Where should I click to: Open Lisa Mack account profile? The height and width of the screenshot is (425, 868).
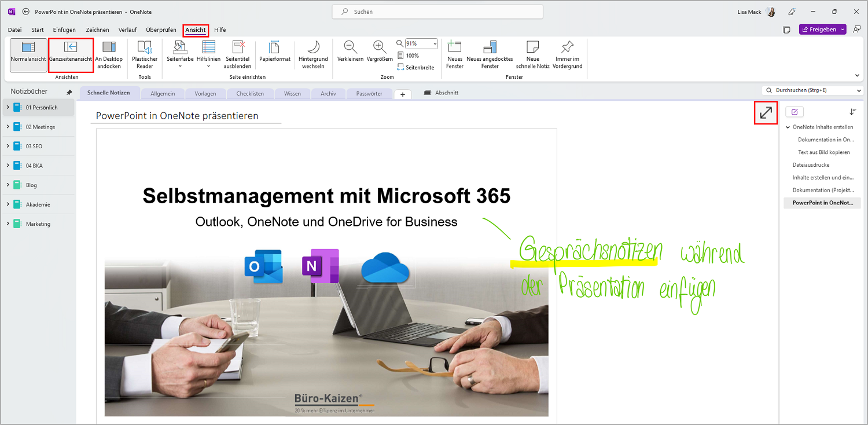[756, 12]
